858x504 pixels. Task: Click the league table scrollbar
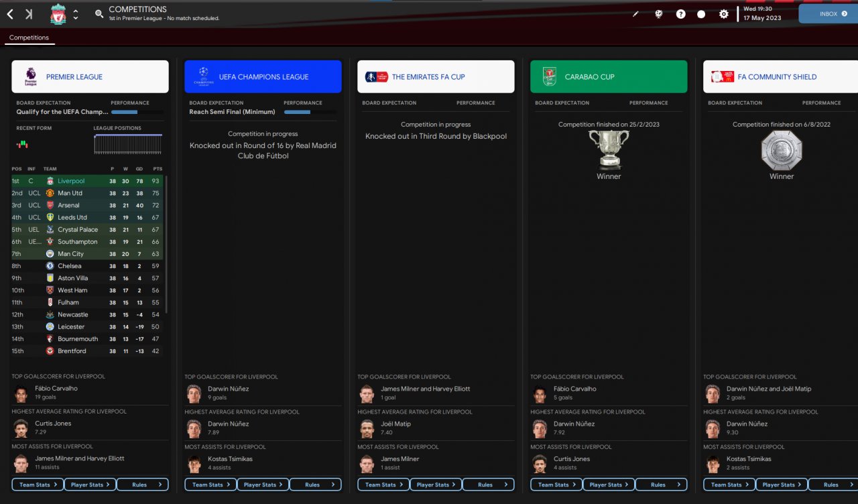166,245
